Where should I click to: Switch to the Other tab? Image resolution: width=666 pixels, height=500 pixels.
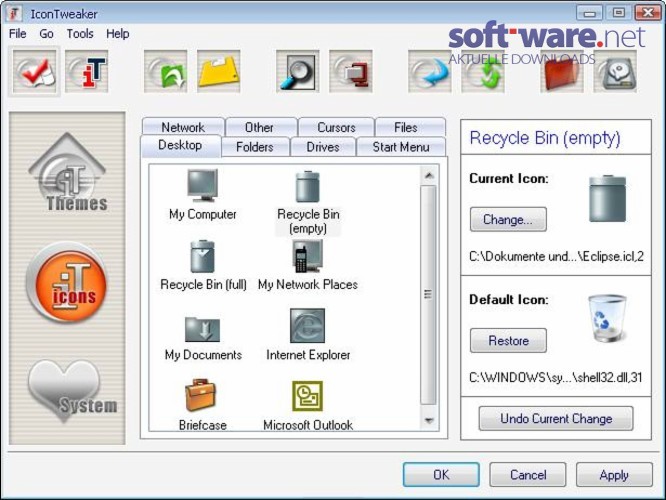(x=259, y=127)
